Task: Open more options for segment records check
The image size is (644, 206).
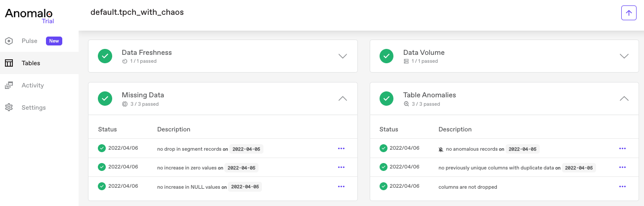Action: click(x=341, y=148)
